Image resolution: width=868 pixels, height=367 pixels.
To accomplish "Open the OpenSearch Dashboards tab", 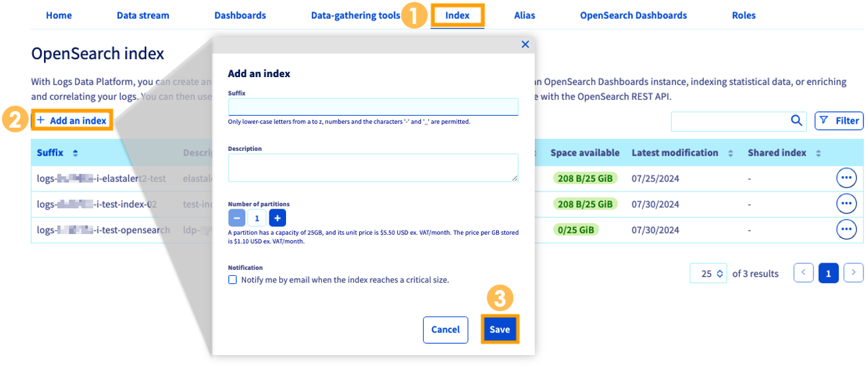I will [633, 15].
